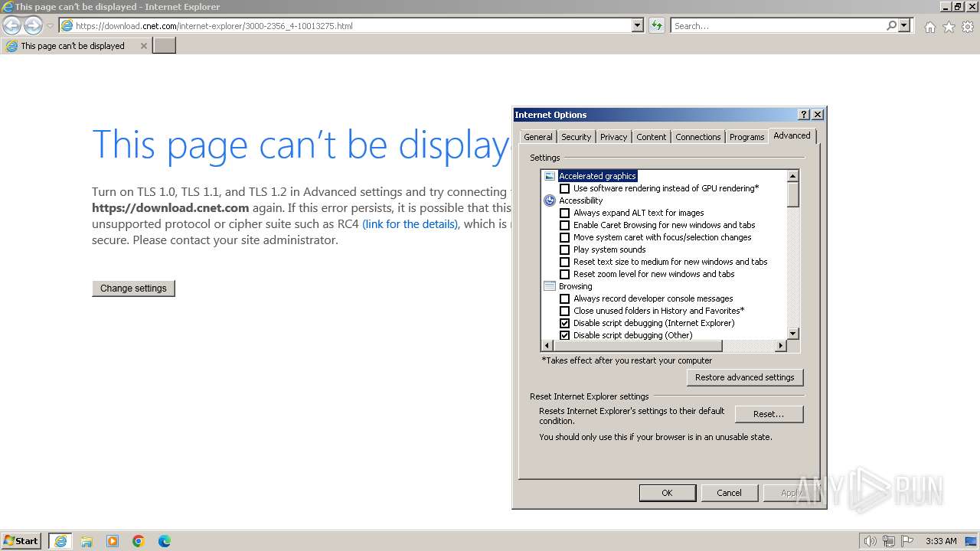
Task: Switch to the Privacy tab
Action: click(613, 137)
